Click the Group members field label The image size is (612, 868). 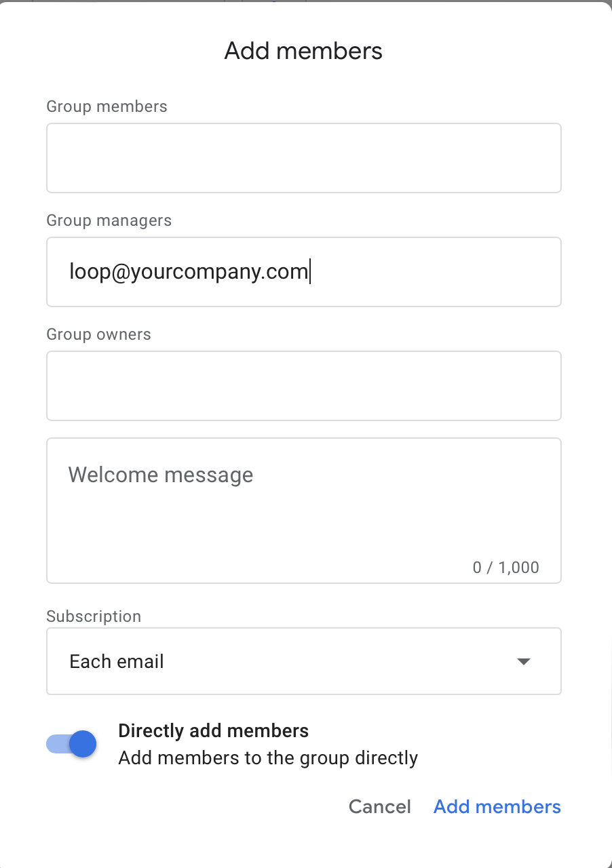tap(107, 106)
